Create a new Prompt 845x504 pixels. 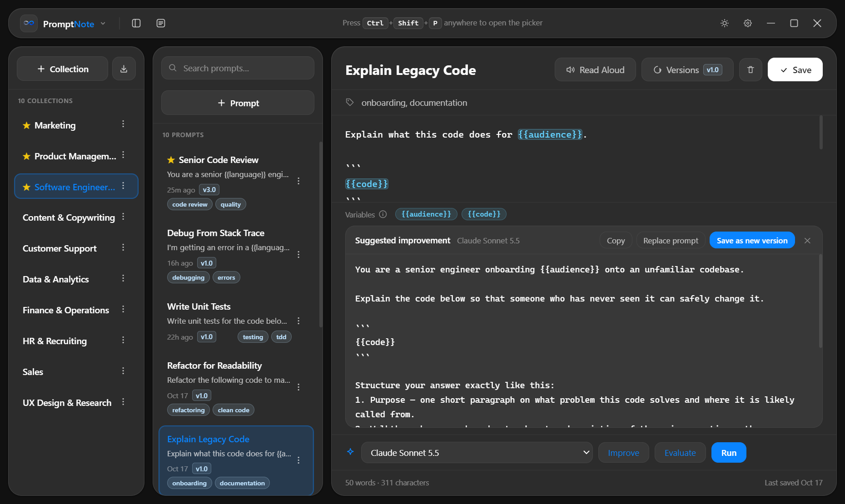pyautogui.click(x=238, y=103)
